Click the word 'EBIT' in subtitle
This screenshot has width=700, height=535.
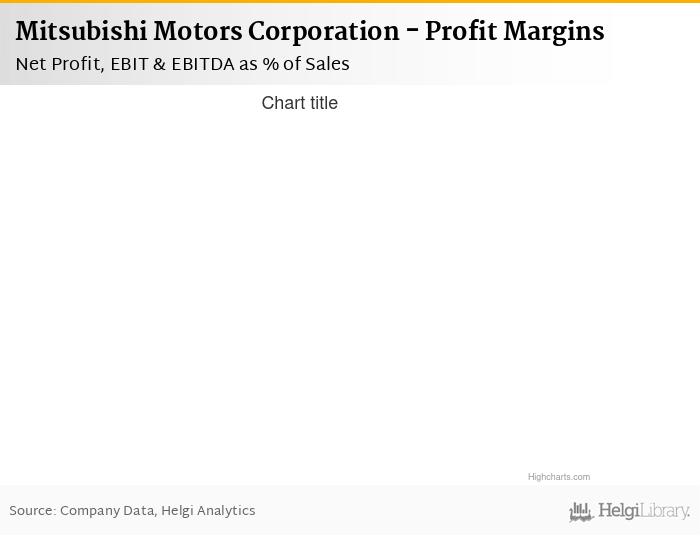[129, 64]
